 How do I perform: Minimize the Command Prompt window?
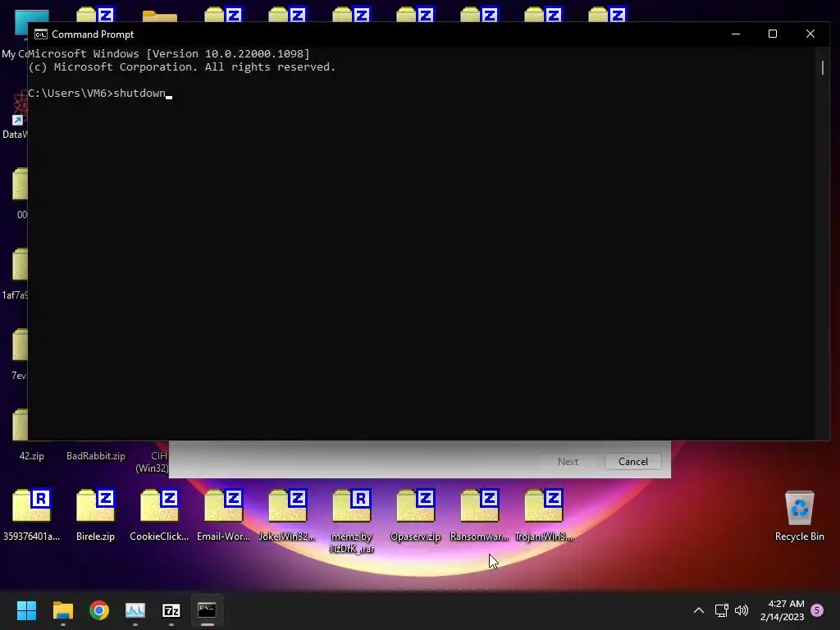(x=736, y=34)
